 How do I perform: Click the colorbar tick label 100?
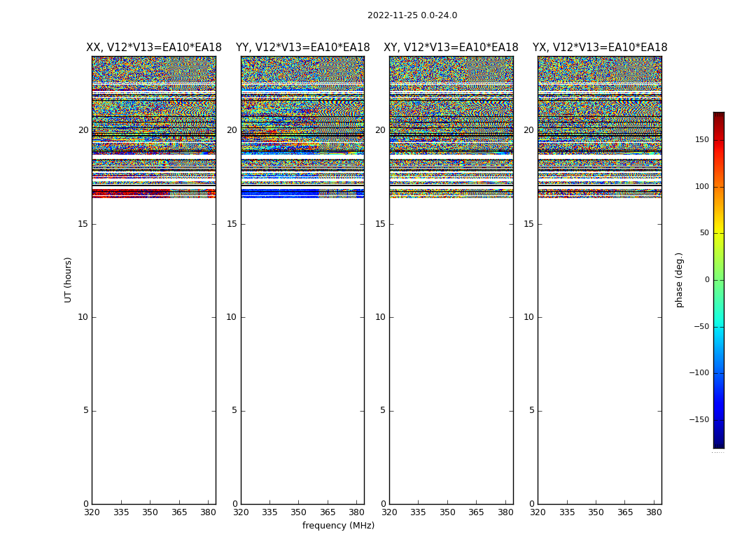[702, 186]
